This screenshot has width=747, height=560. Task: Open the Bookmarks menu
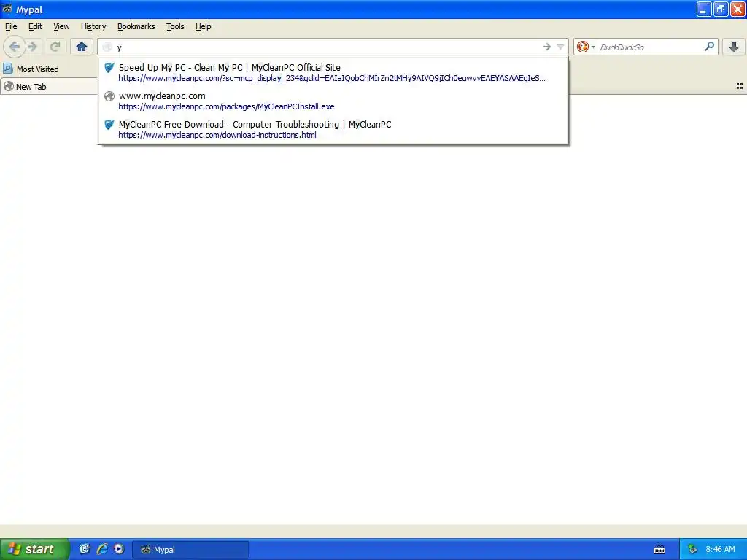tap(136, 26)
